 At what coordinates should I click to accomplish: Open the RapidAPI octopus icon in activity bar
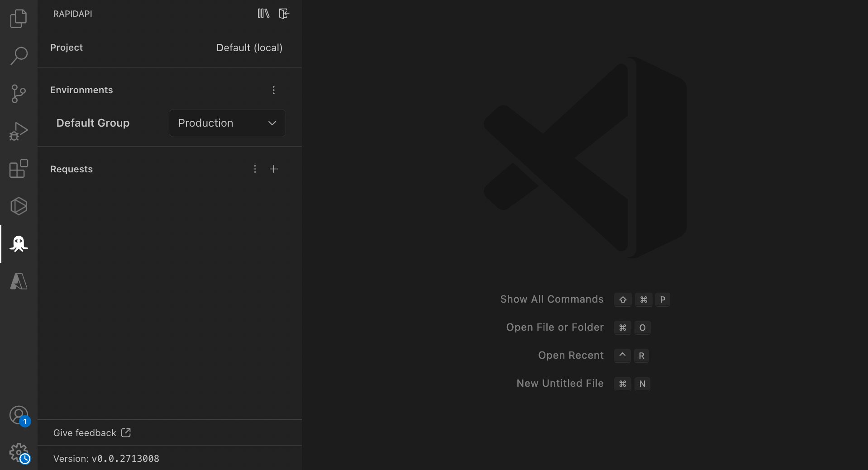coord(18,244)
